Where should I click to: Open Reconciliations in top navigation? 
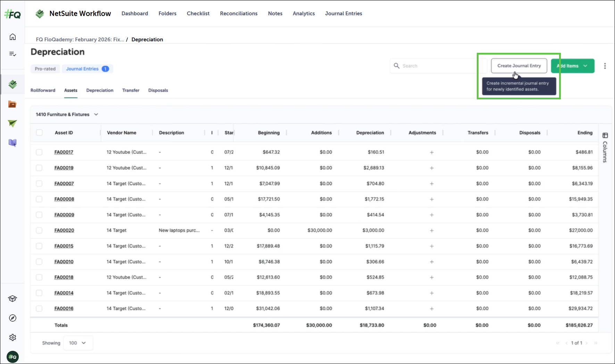(x=239, y=14)
